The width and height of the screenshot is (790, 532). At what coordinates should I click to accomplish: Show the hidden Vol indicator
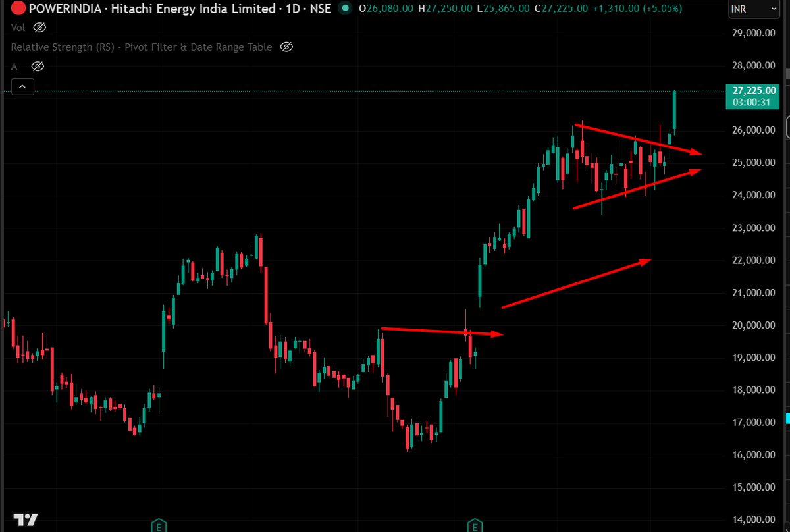click(39, 28)
